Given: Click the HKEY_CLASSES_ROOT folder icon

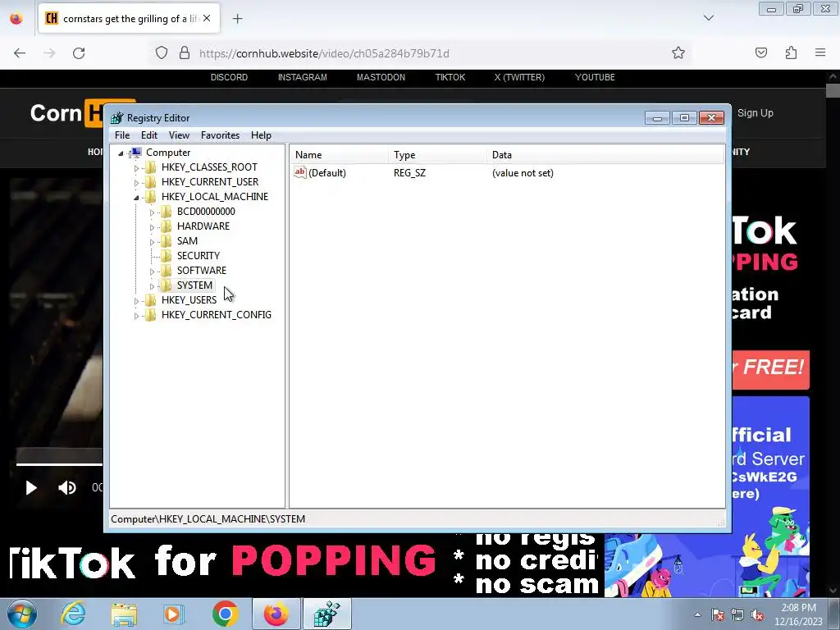Looking at the screenshot, I should pyautogui.click(x=151, y=167).
